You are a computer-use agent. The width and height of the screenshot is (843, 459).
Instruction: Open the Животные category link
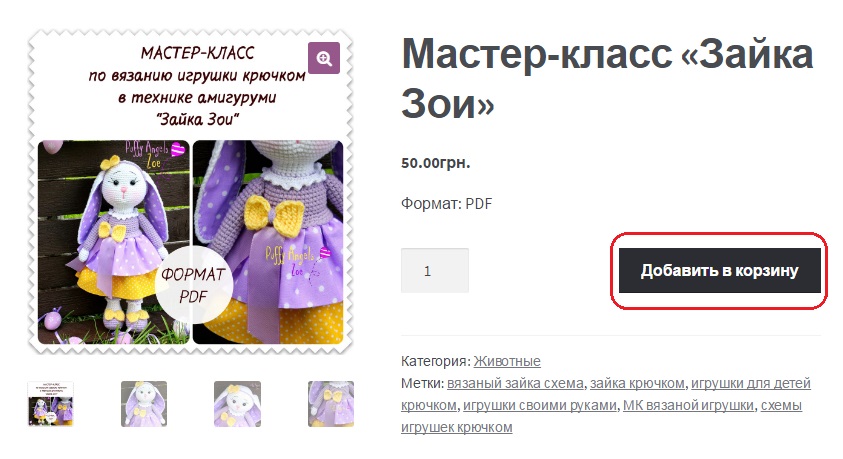507,361
